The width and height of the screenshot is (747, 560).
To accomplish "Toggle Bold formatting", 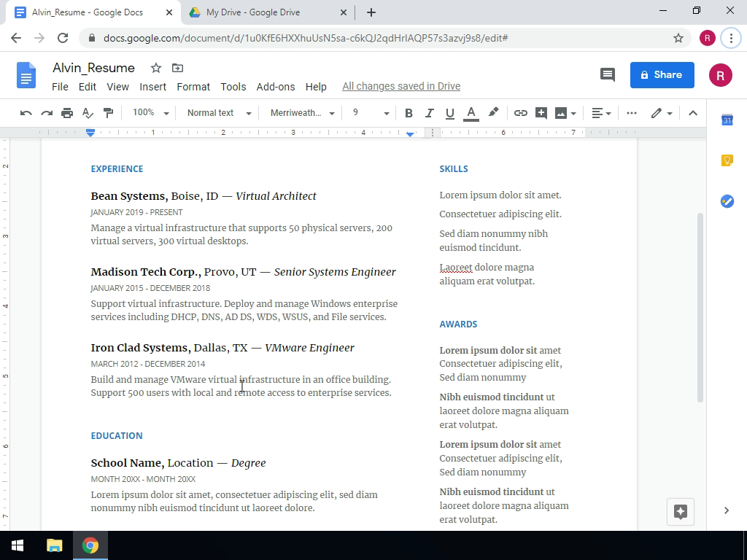I will tap(409, 113).
